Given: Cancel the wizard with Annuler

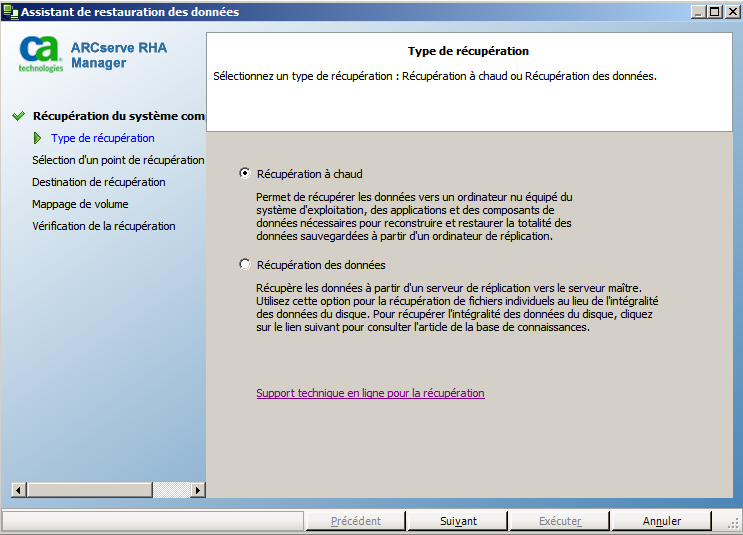Looking at the screenshot, I should click(x=661, y=521).
